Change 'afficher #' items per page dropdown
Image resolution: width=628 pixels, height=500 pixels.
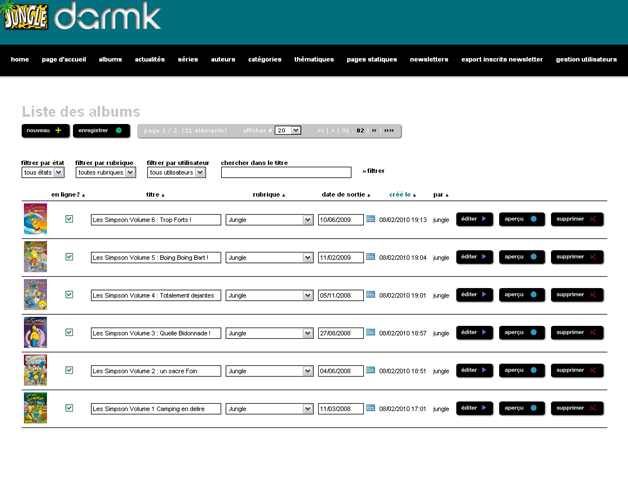click(x=288, y=130)
